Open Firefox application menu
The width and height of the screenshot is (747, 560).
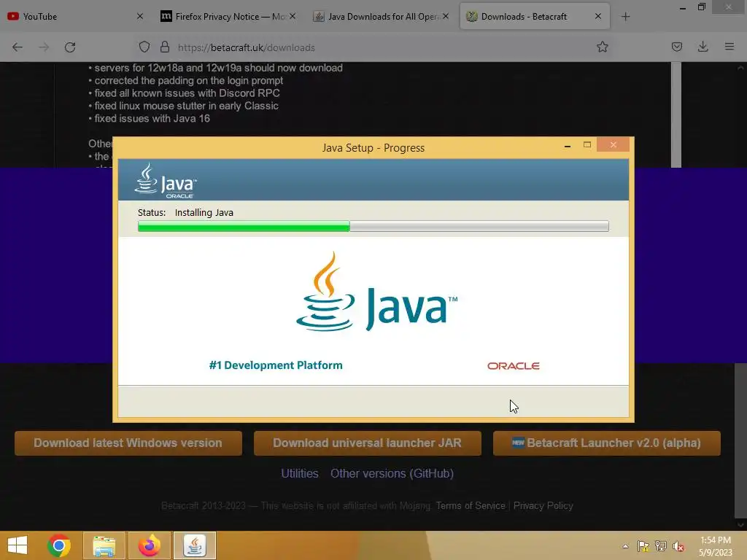point(729,47)
